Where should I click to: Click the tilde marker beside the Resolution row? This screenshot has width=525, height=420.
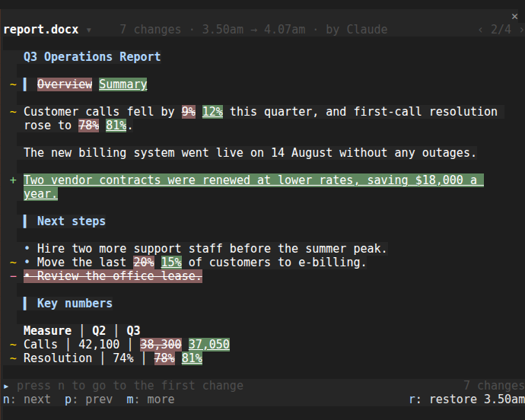point(13,358)
